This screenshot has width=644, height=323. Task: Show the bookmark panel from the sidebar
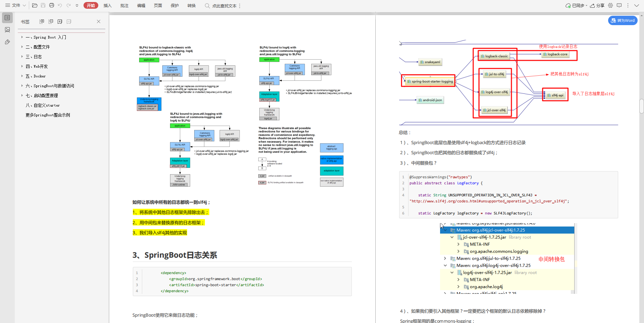[x=7, y=17]
